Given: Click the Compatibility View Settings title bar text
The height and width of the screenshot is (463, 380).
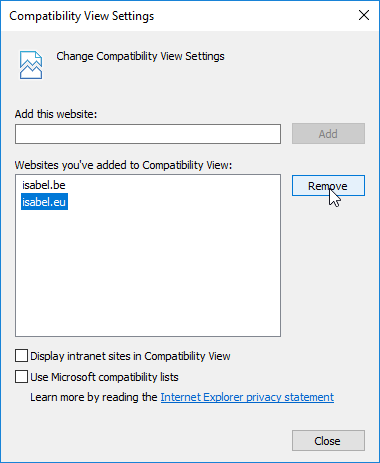Looking at the screenshot, I should click(82, 16).
